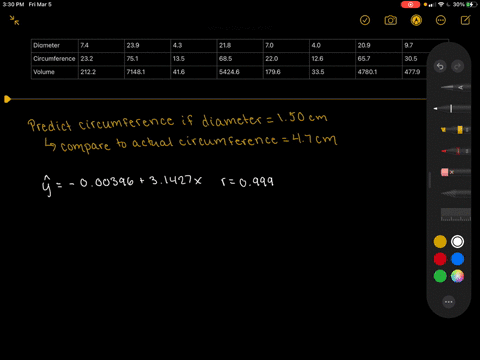Select the volume cell 5424.6
The height and width of the screenshot is (360, 480).
240,72
